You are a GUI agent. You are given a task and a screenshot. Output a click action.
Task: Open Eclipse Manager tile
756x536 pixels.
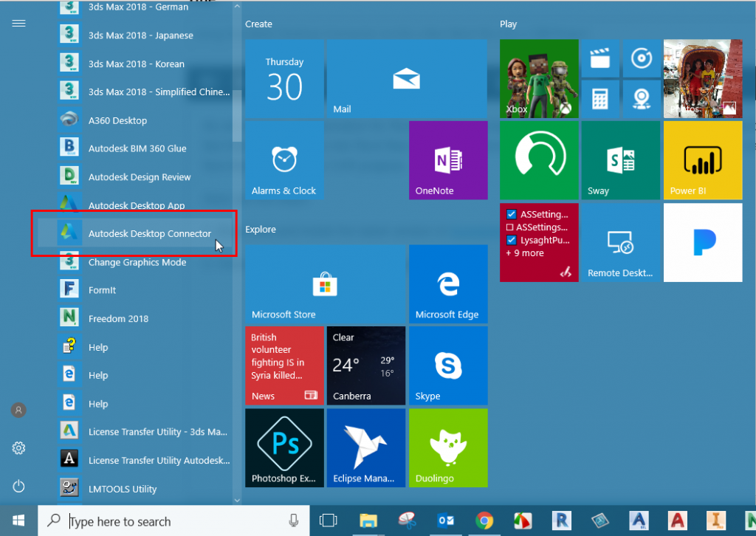tap(366, 448)
